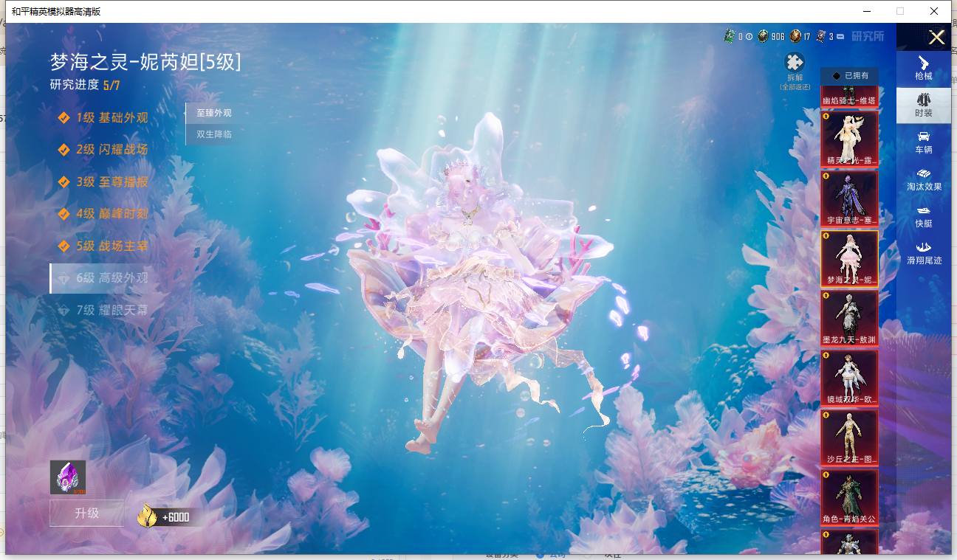The width and height of the screenshot is (957, 560).
Task: Open the 淘汰效果 elimination effects category
Action: tap(923, 179)
